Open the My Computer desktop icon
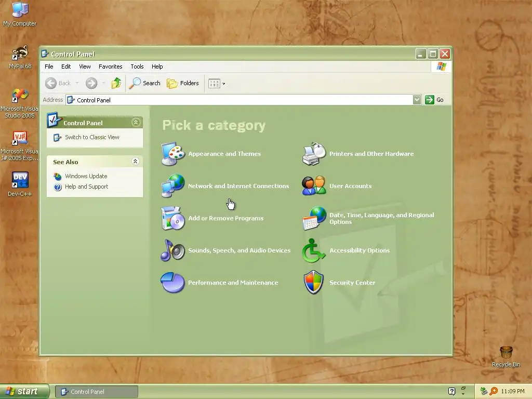 coord(20,14)
